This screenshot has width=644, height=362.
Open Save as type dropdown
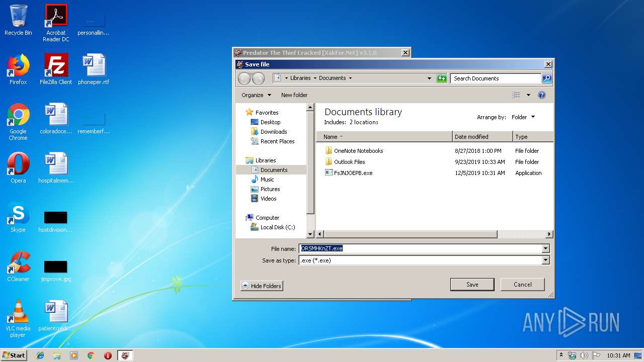click(545, 260)
